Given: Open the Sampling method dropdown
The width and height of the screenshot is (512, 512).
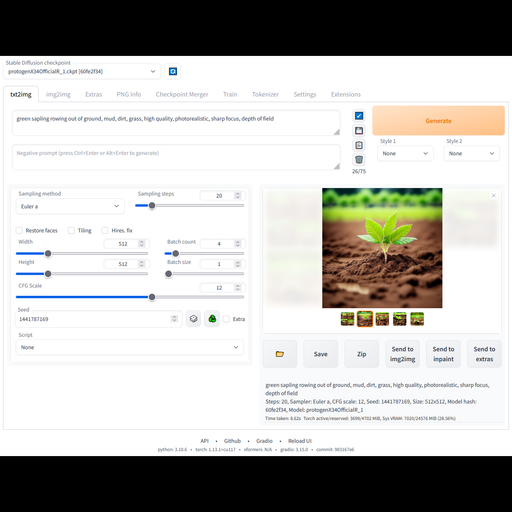Looking at the screenshot, I should [70, 206].
